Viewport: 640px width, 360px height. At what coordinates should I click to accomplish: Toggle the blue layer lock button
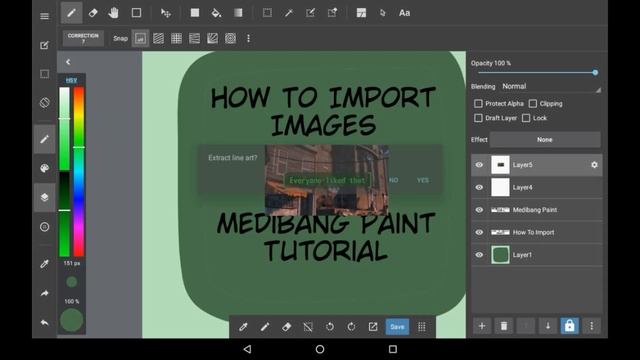569,326
